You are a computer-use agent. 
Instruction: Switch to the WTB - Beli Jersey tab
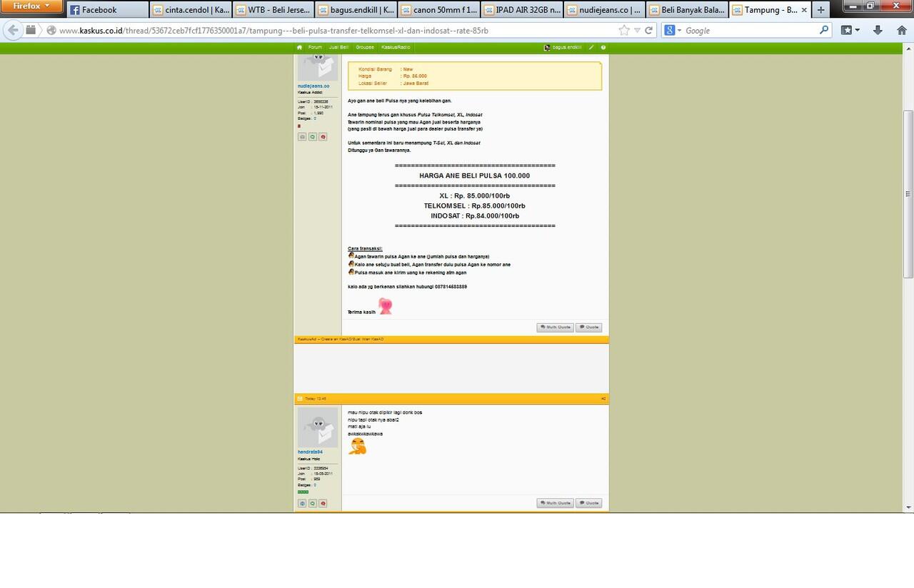click(273, 10)
